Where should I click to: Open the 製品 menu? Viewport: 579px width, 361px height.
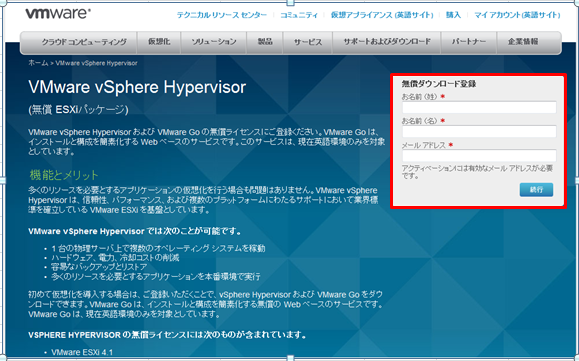tap(265, 42)
